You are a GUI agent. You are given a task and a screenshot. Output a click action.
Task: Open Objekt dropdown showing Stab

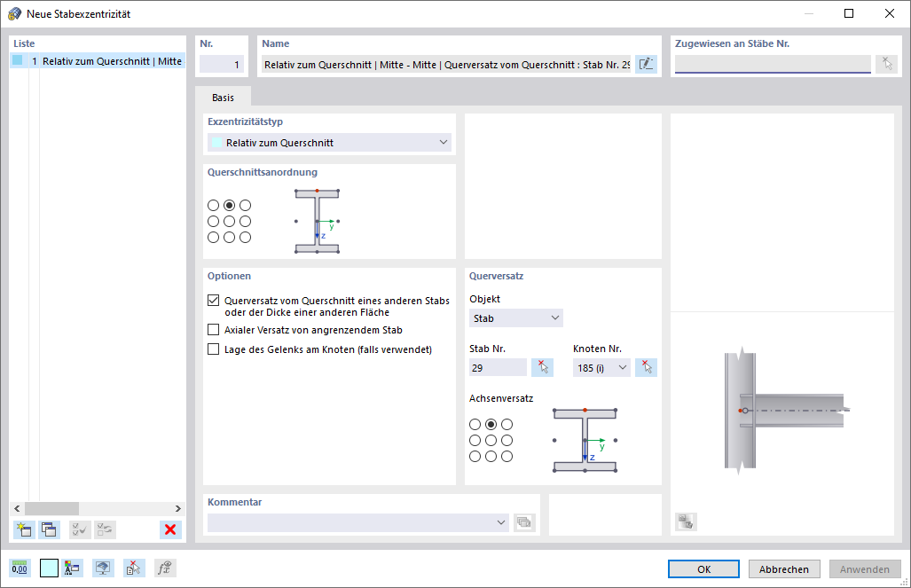(516, 318)
